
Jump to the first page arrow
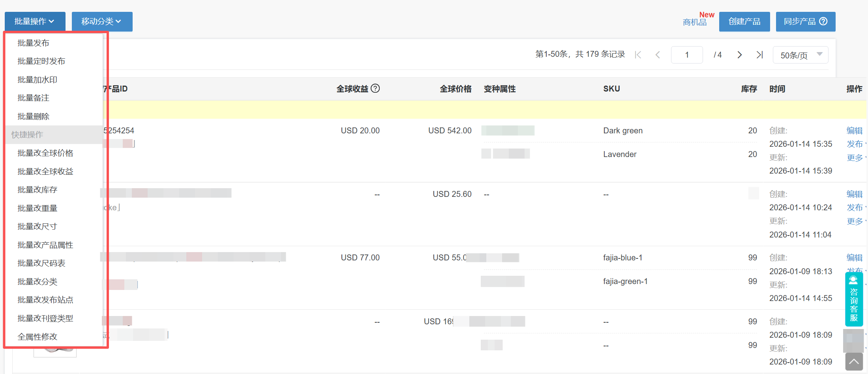(638, 55)
